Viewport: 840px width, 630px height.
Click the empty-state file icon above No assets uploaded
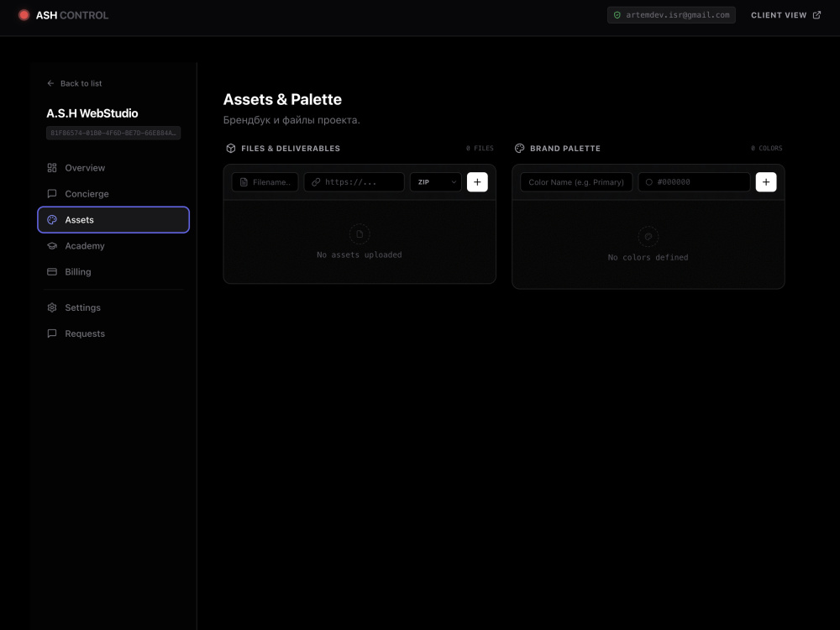coord(360,234)
